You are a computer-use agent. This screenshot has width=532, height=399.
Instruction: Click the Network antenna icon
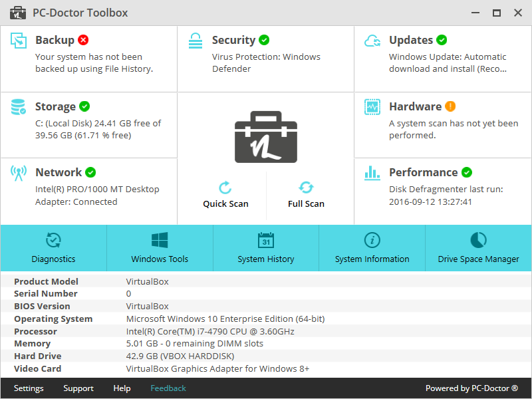(x=19, y=173)
